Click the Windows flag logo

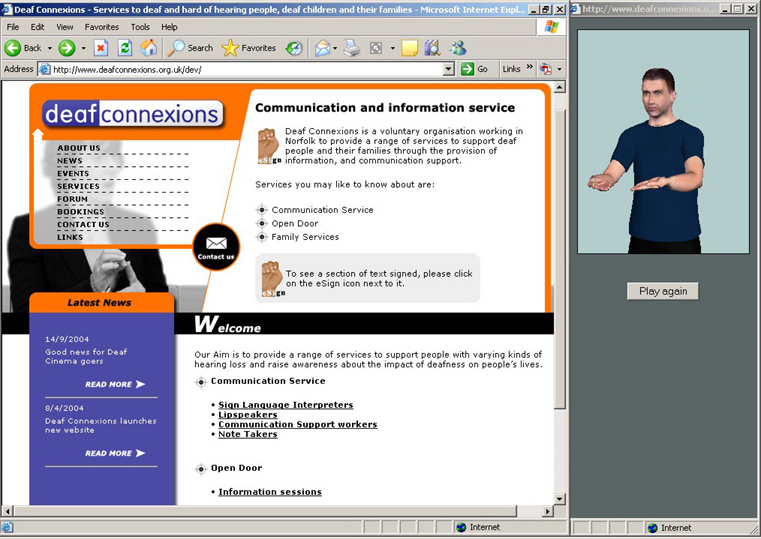click(x=551, y=27)
